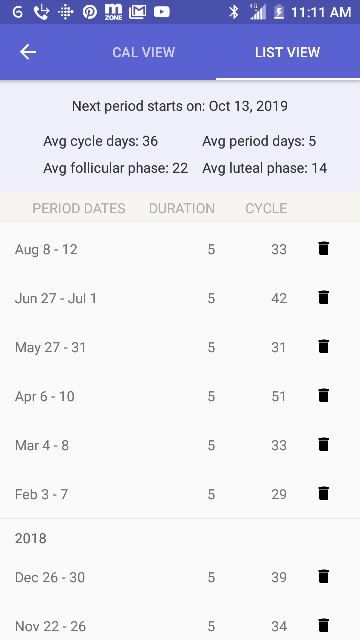The image size is (360, 640).
Task: Delete the Jun 27 - Jul 1 entry
Action: [x=323, y=298]
